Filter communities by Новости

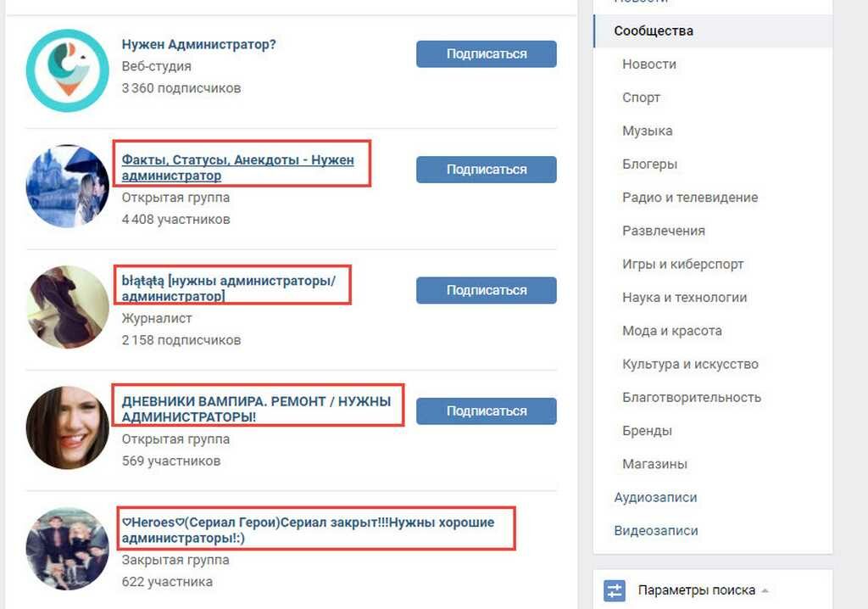[x=649, y=64]
